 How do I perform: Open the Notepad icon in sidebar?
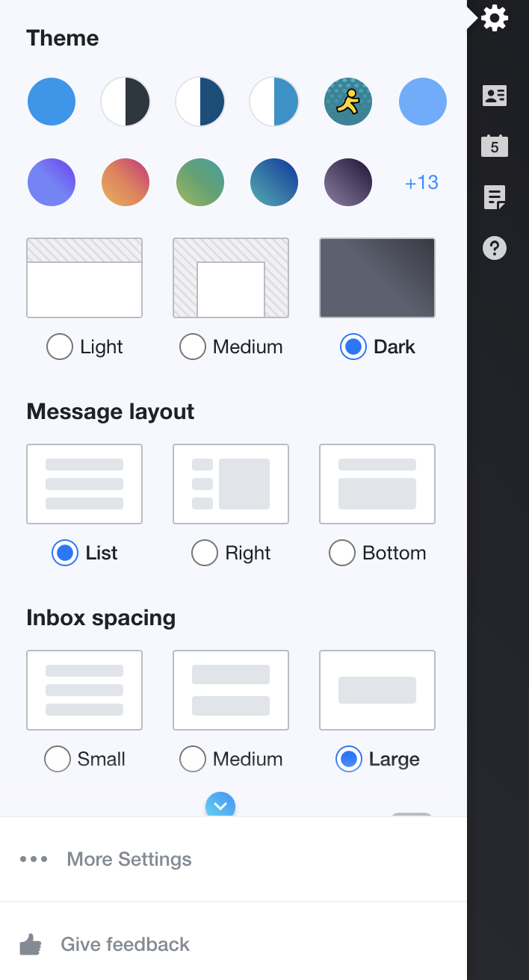[495, 197]
